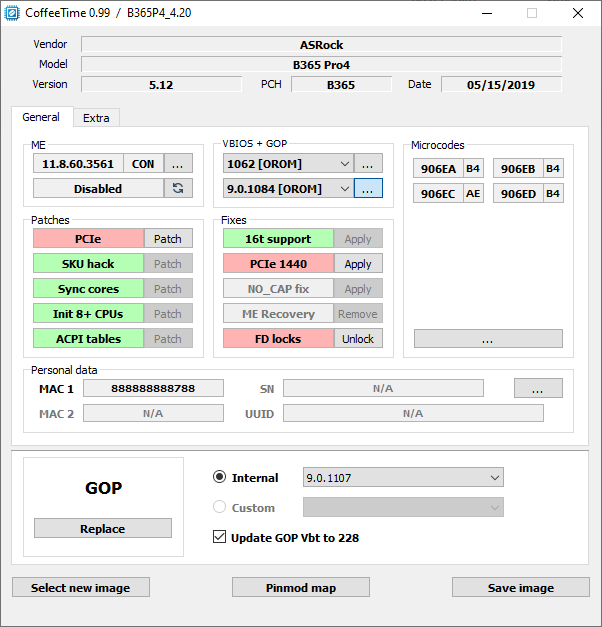602x627 pixels.
Task: Click the NO_CAP fix status label
Action: (278, 289)
